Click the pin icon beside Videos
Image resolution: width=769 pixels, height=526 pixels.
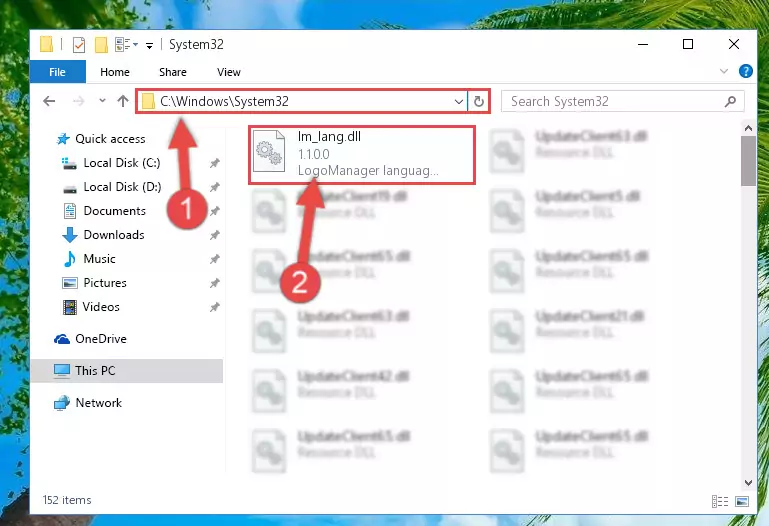tap(215, 307)
